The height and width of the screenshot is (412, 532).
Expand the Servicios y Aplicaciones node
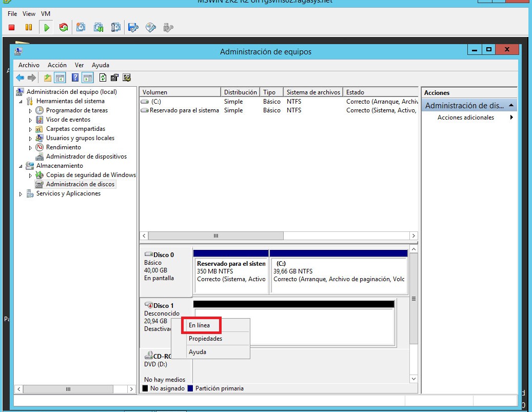pyautogui.click(x=21, y=193)
